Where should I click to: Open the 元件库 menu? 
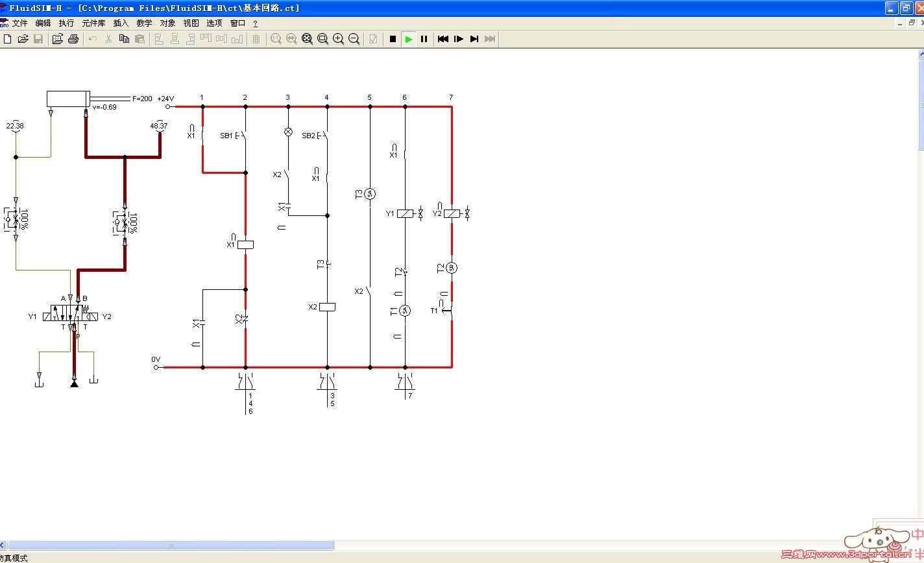[93, 23]
